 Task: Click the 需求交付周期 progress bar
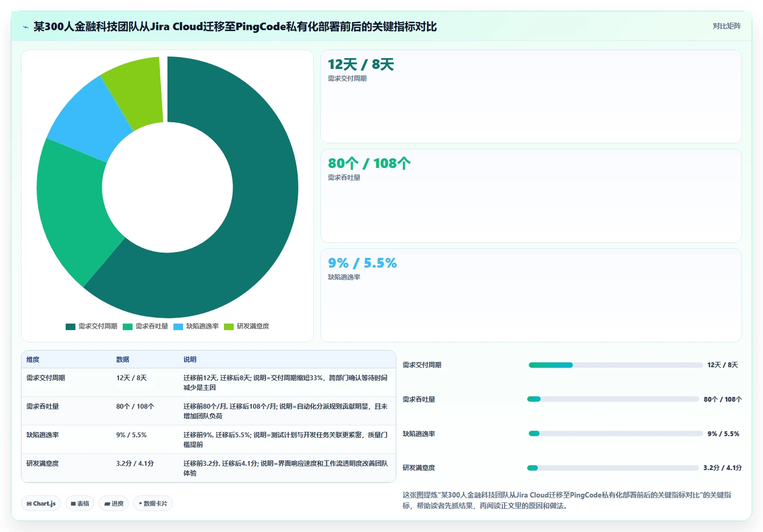tap(615, 365)
